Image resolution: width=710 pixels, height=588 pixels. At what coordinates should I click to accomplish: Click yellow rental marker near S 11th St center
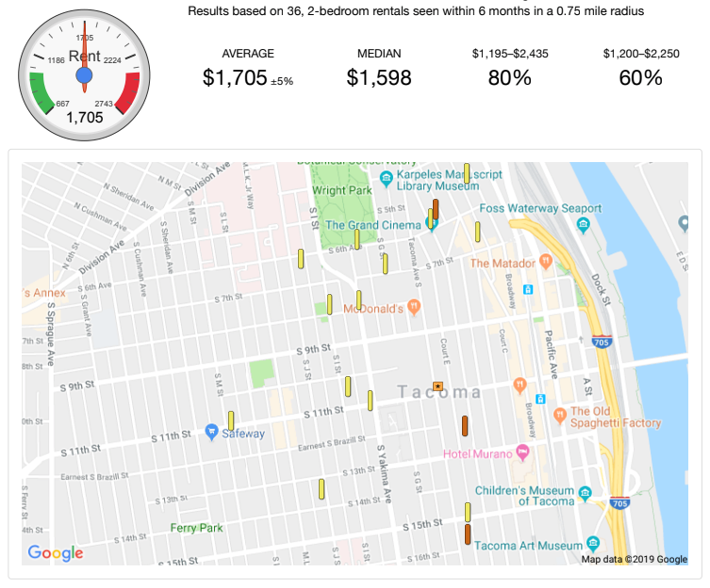[370, 400]
